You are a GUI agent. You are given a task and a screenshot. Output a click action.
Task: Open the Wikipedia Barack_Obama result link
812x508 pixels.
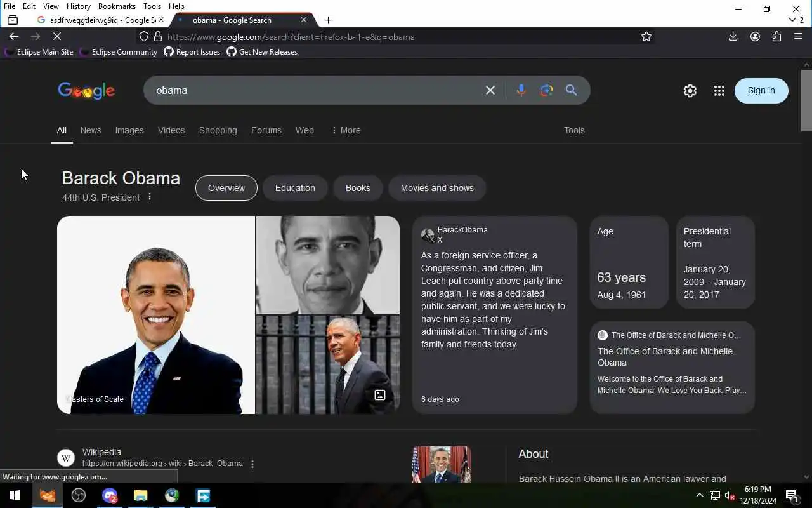click(162, 464)
